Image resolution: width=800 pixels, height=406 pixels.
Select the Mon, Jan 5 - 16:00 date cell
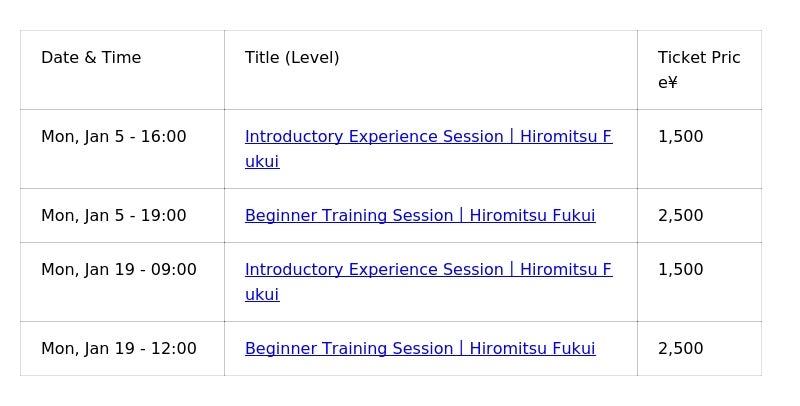tap(113, 137)
